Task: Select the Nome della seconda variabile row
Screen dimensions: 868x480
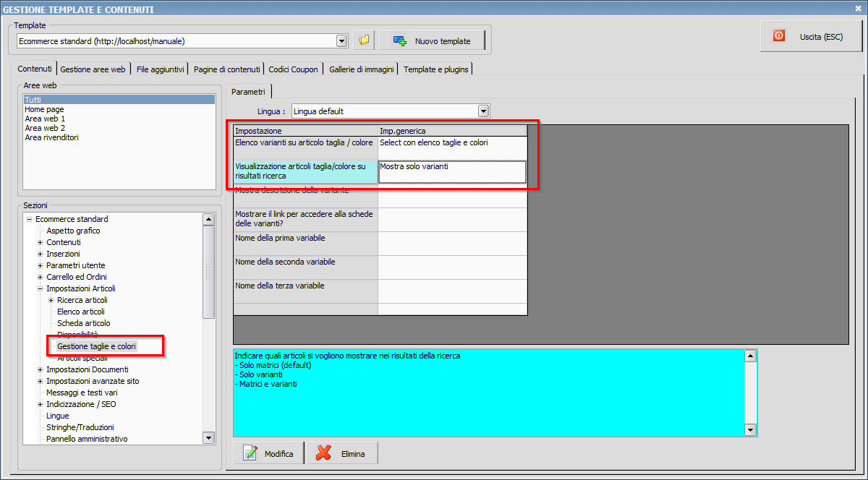Action: [x=305, y=267]
